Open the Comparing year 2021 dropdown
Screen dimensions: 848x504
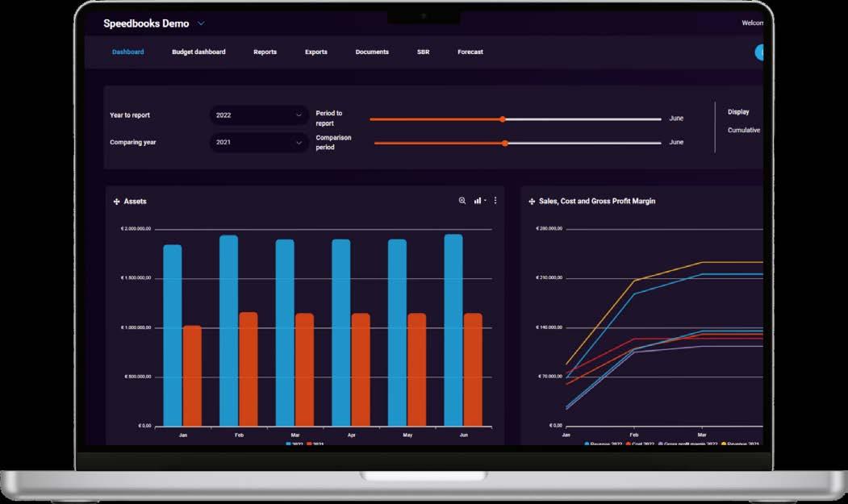point(259,142)
